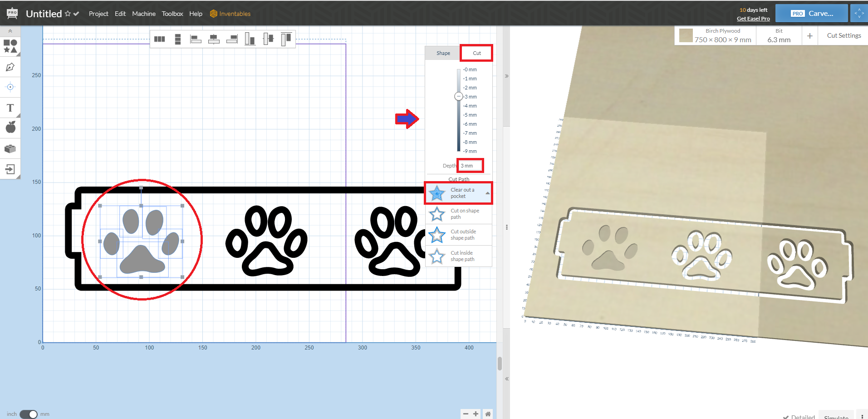Image resolution: width=868 pixels, height=419 pixels.
Task: Select the Pen drawing tool
Action: coord(10,67)
